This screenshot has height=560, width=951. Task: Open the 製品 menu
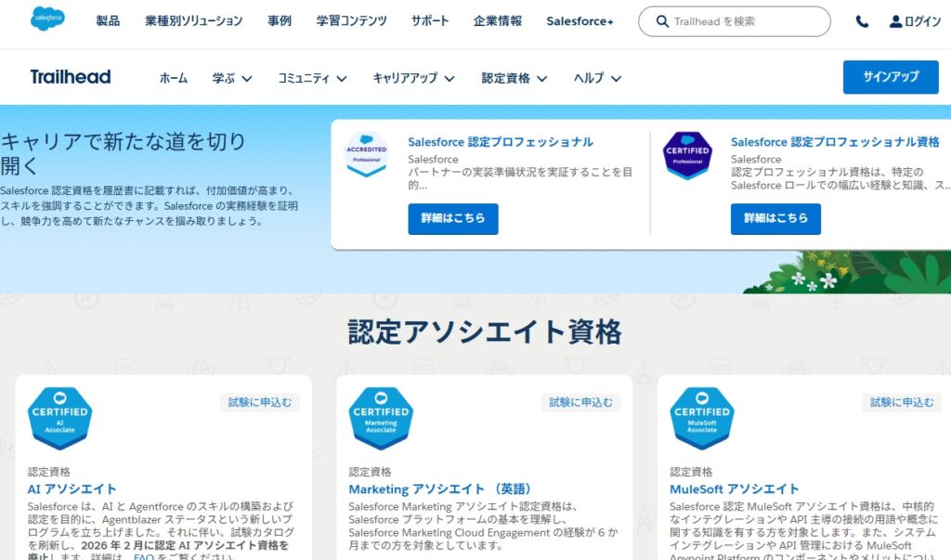108,21
